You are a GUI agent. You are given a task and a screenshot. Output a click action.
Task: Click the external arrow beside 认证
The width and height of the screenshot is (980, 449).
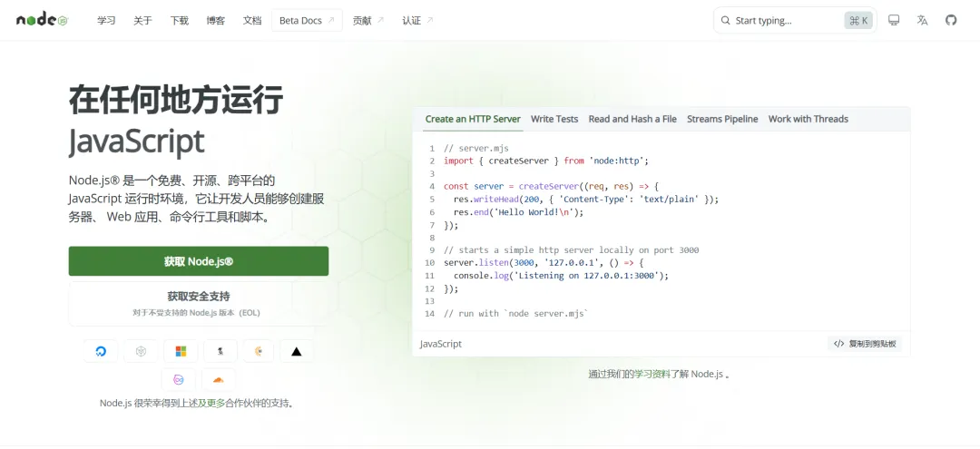430,21
